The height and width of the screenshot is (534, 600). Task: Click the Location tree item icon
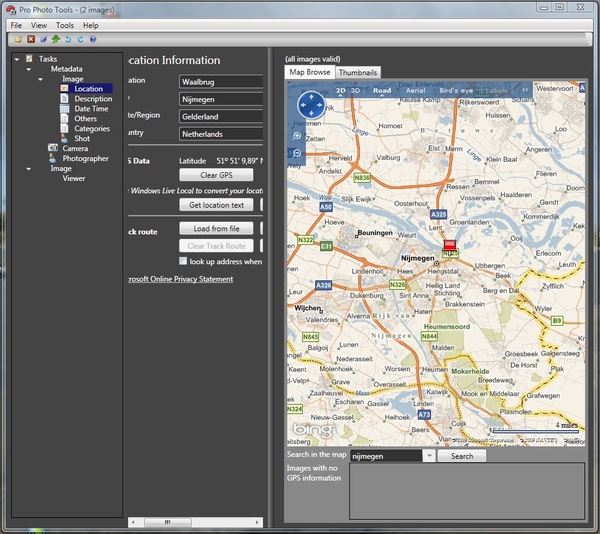pyautogui.click(x=64, y=88)
